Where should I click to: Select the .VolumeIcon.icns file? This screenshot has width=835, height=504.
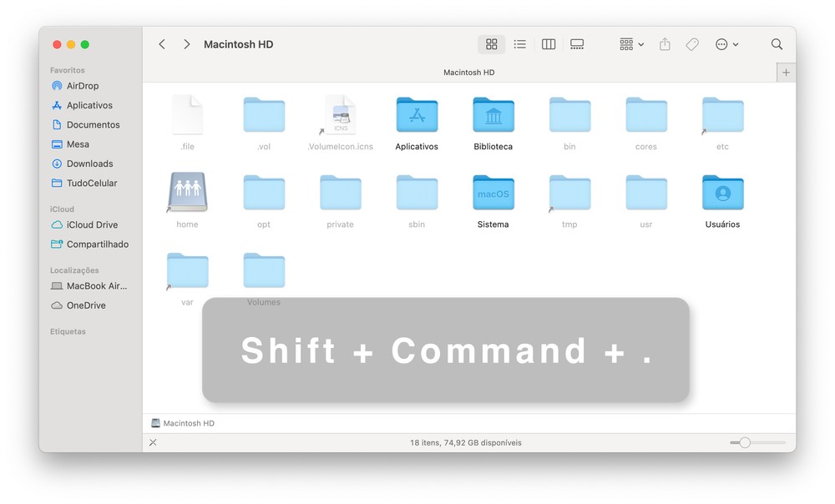pyautogui.click(x=341, y=114)
